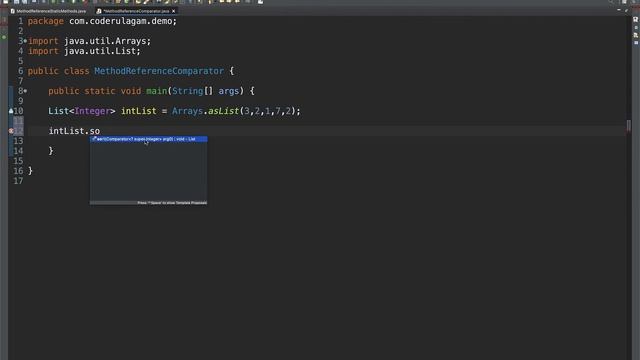Collapse the main method fold at line 8

pyautogui.click(x=25, y=91)
